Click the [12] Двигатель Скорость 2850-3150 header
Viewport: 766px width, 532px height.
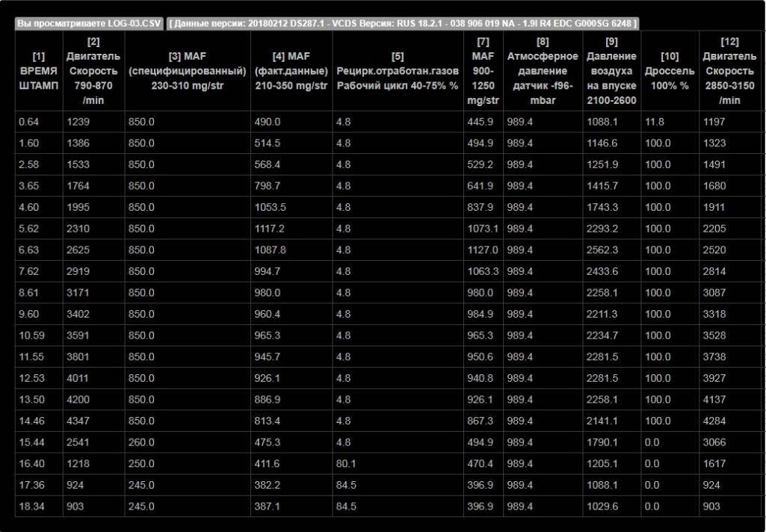[x=729, y=71]
